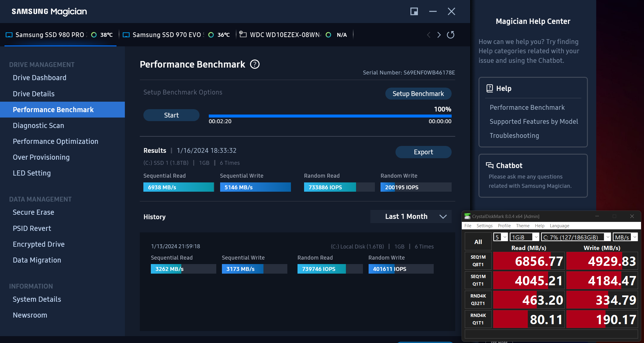Click the Setup Benchmark button
The image size is (644, 343).
click(418, 94)
